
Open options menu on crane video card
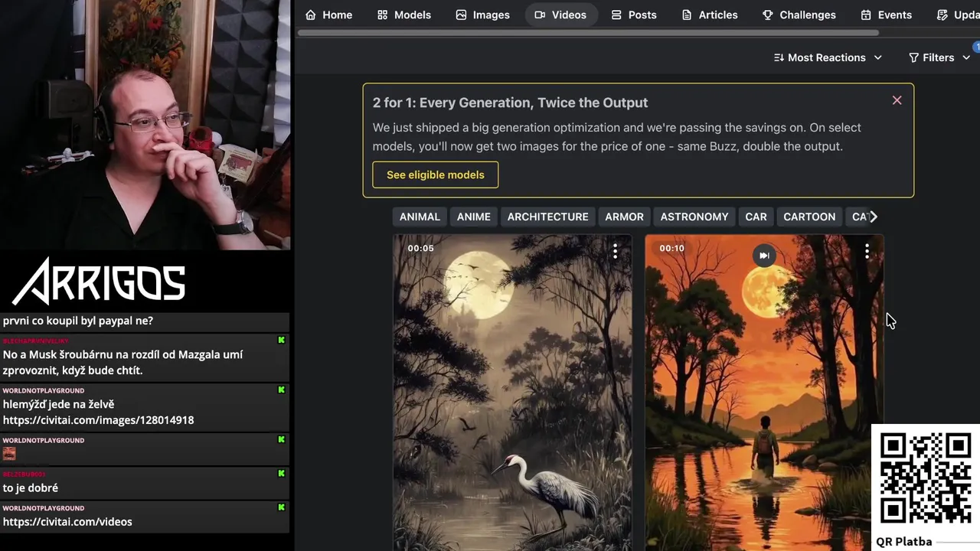pos(615,251)
